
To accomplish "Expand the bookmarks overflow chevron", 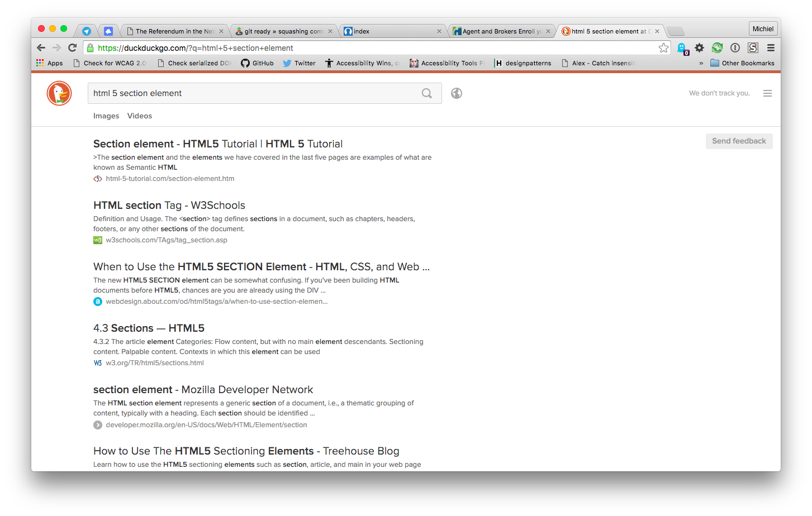I will click(x=701, y=63).
